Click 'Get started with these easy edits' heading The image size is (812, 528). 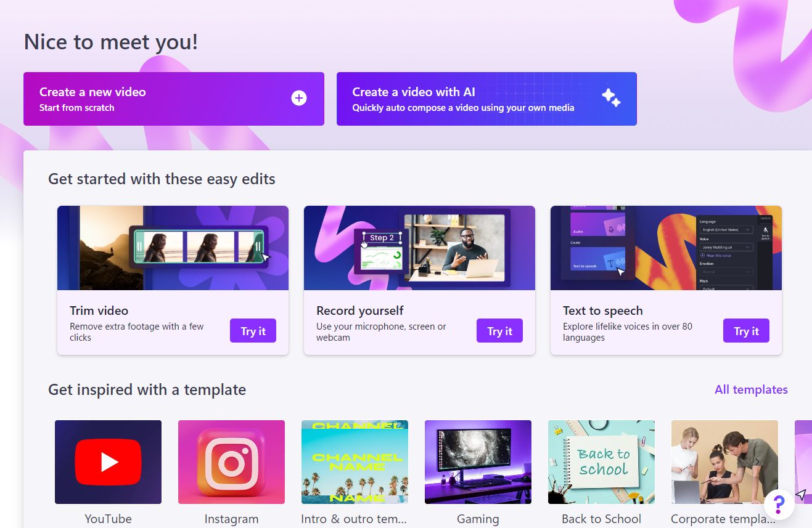(162, 179)
